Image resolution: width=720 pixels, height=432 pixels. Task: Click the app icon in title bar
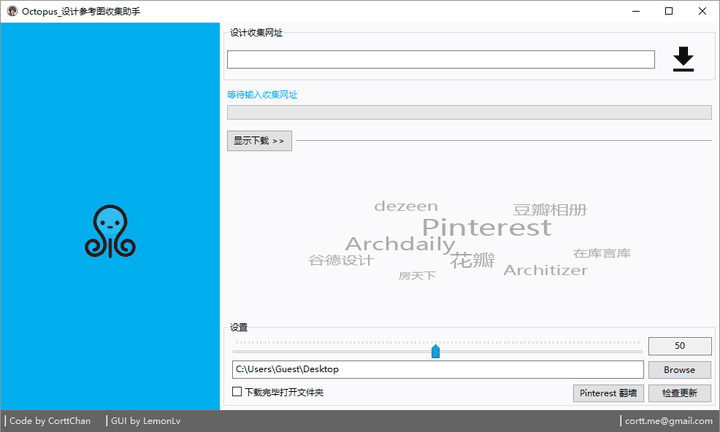coord(12,11)
